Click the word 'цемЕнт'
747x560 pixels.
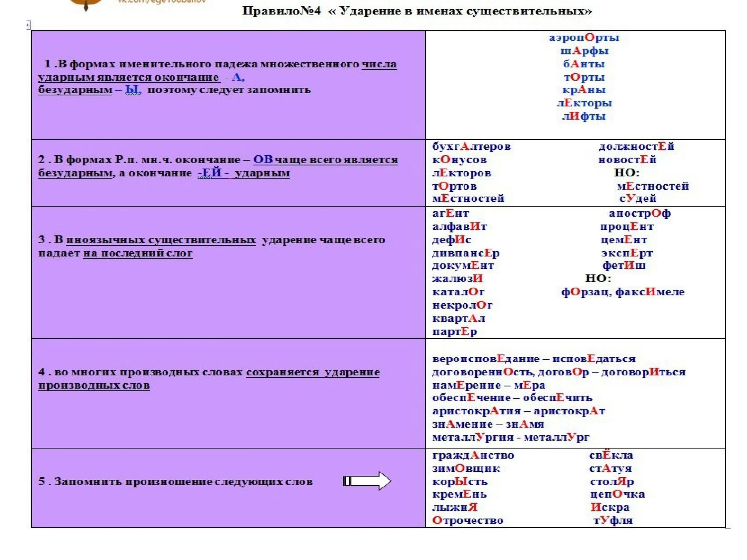click(624, 240)
